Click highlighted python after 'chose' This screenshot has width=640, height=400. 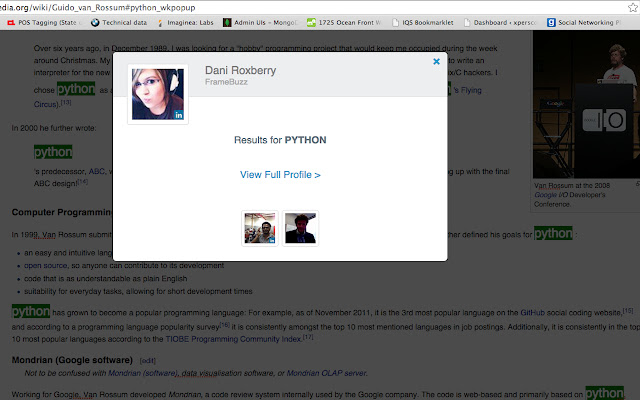[x=76, y=89]
